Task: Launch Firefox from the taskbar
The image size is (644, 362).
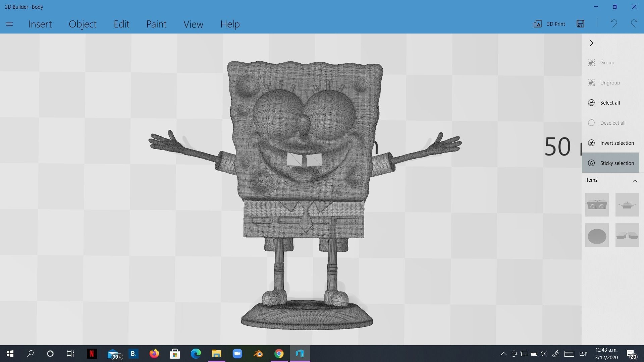Action: point(154,354)
